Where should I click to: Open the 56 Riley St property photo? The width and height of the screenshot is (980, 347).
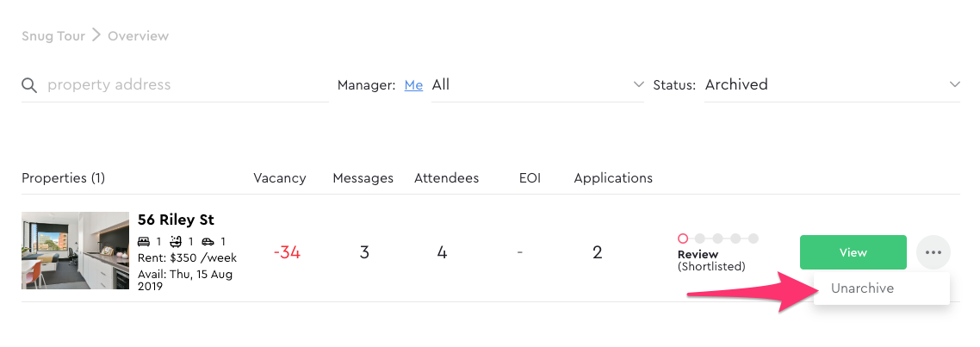click(x=75, y=250)
